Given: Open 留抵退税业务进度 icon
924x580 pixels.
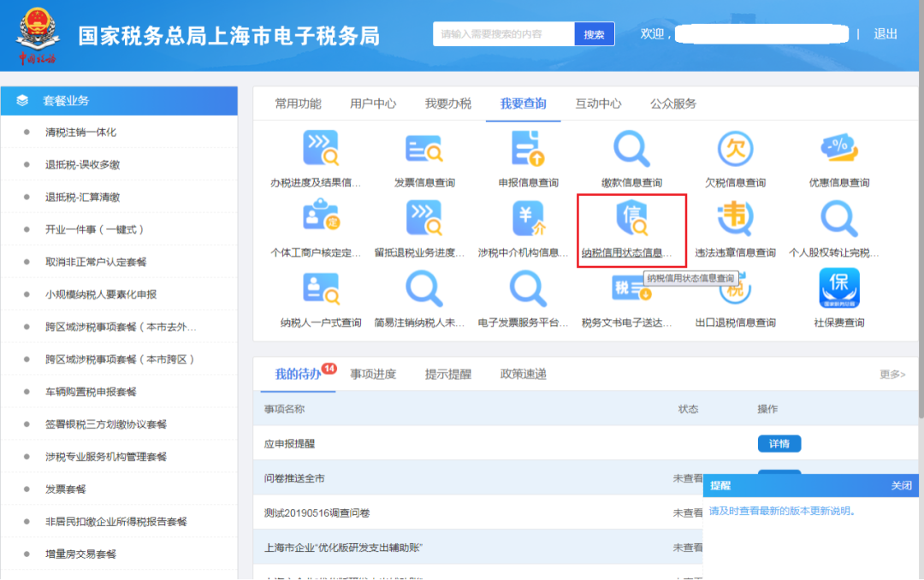Looking at the screenshot, I should click(423, 217).
